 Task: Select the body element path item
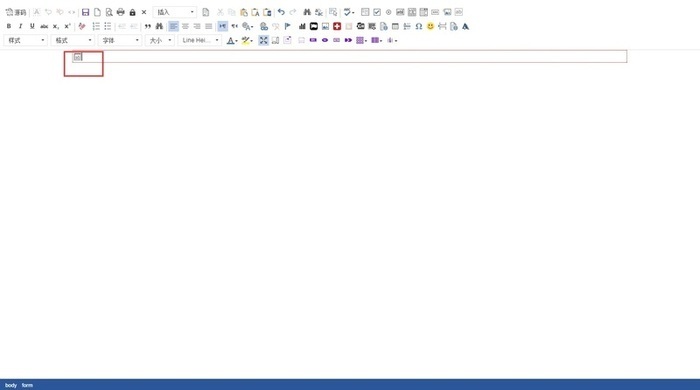pos(11,385)
